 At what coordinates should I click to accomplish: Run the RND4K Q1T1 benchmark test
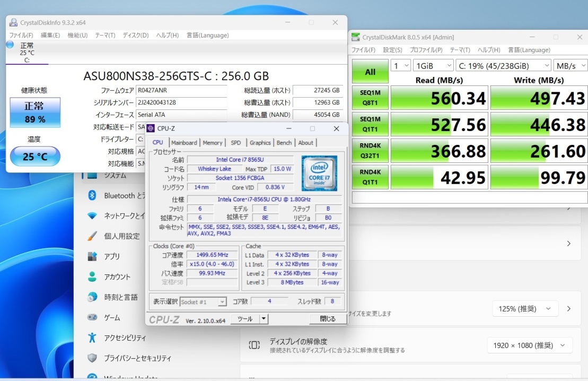370,177
